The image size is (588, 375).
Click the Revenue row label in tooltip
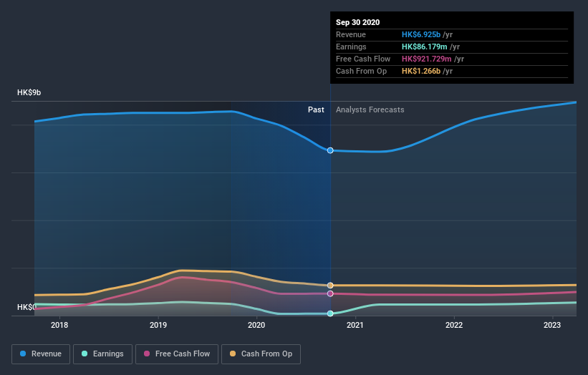point(351,34)
